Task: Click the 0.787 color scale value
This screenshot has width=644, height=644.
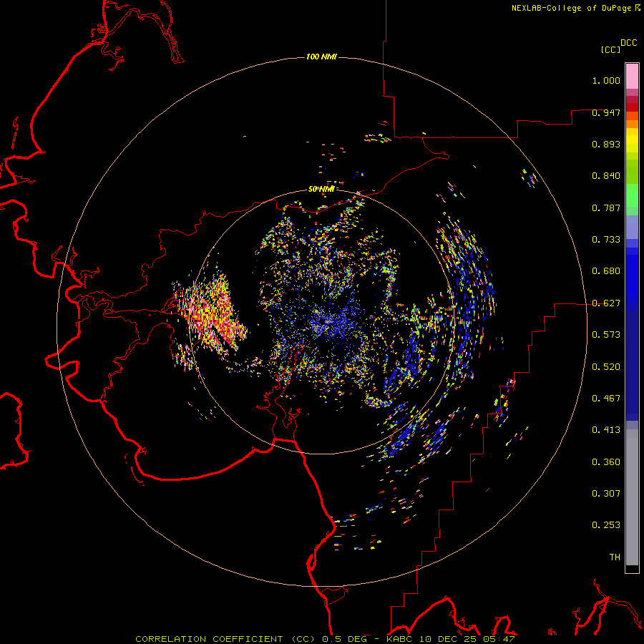Action: coord(606,208)
